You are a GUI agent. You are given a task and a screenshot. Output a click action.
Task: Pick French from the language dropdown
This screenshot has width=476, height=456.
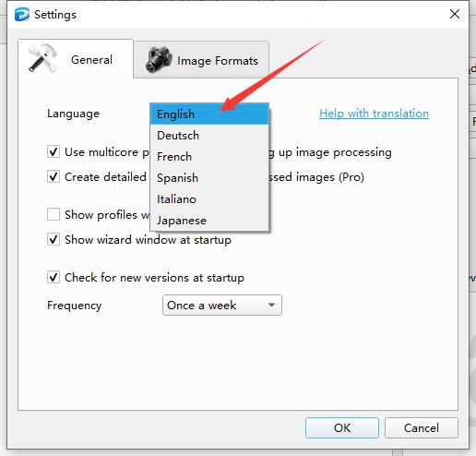[209, 157]
